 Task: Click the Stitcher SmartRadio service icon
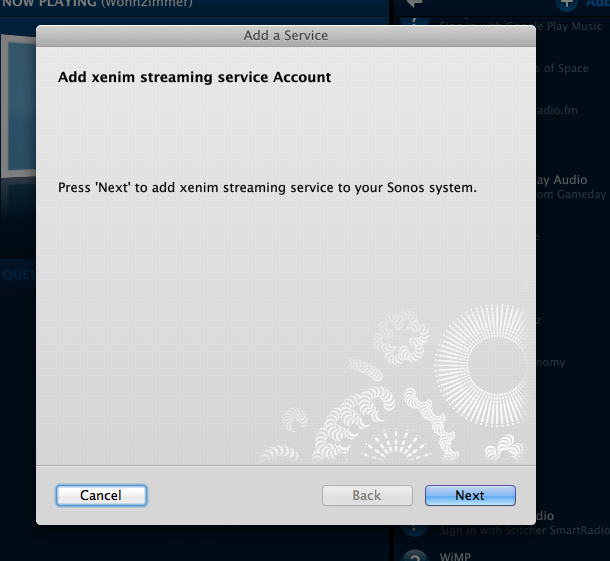point(414,529)
